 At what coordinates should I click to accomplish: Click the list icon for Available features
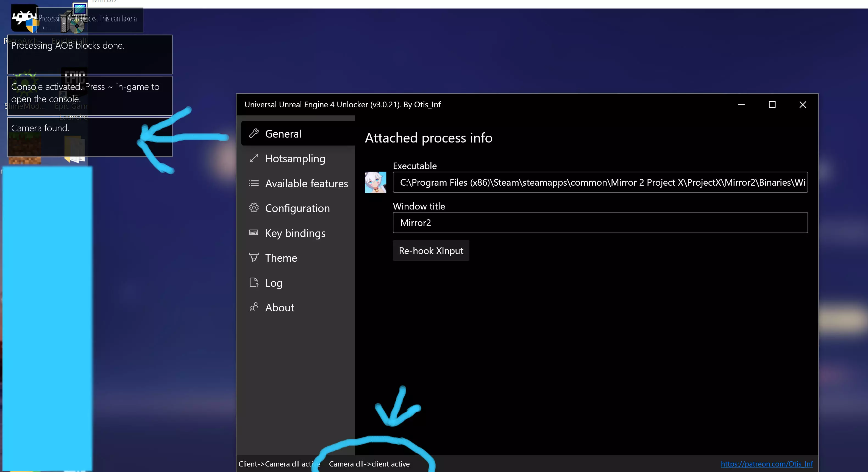click(254, 183)
